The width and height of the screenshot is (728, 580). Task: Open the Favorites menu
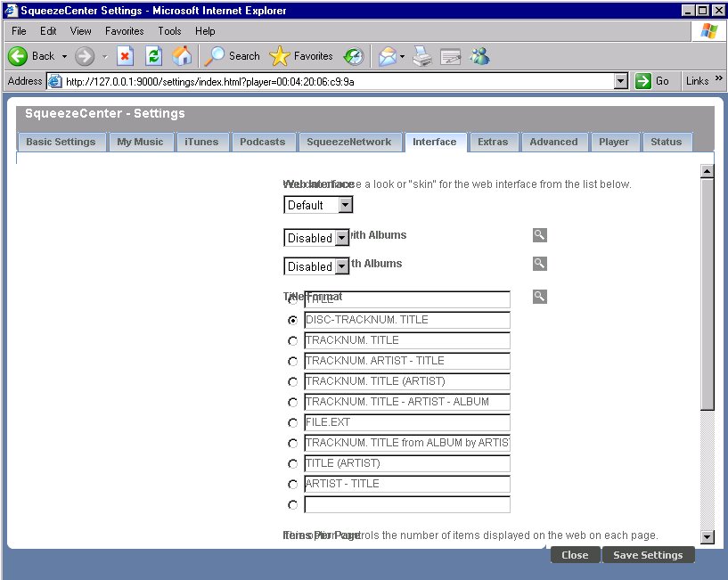click(124, 31)
